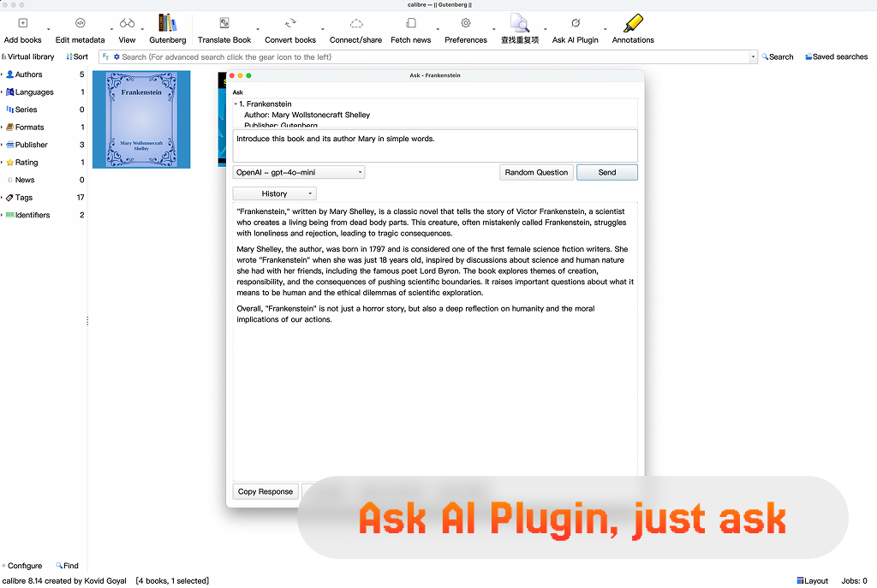
Task: Open Add books dropdown arrow
Action: [x=49, y=29]
